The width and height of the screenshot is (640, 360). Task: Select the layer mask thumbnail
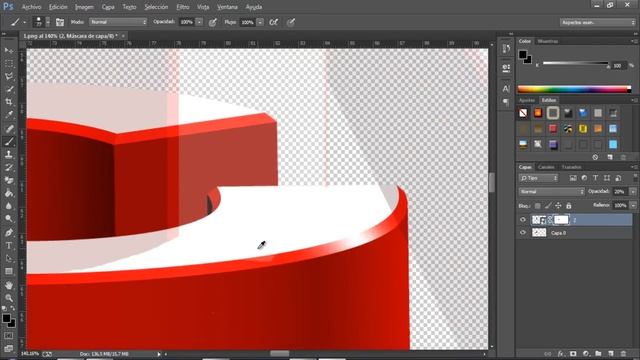pyautogui.click(x=561, y=220)
